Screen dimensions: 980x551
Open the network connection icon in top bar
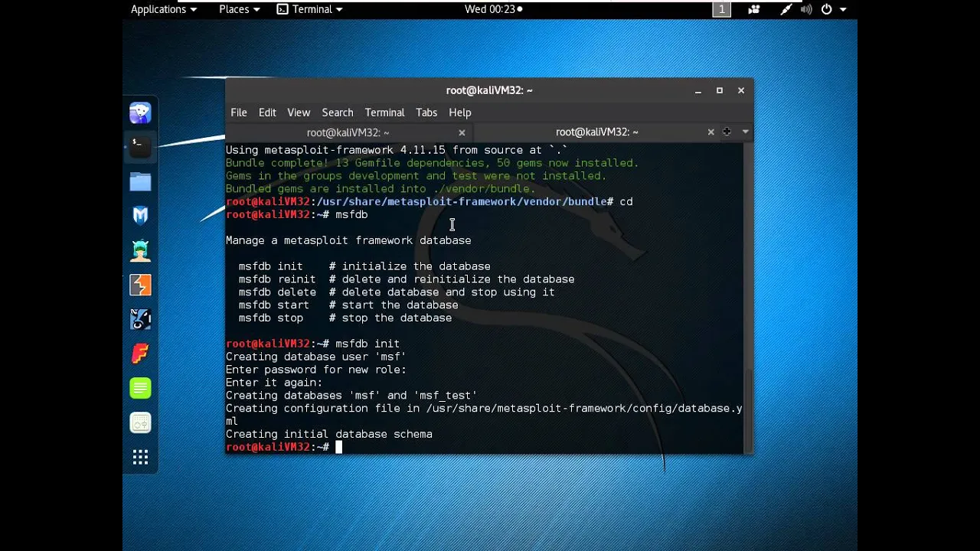(786, 9)
